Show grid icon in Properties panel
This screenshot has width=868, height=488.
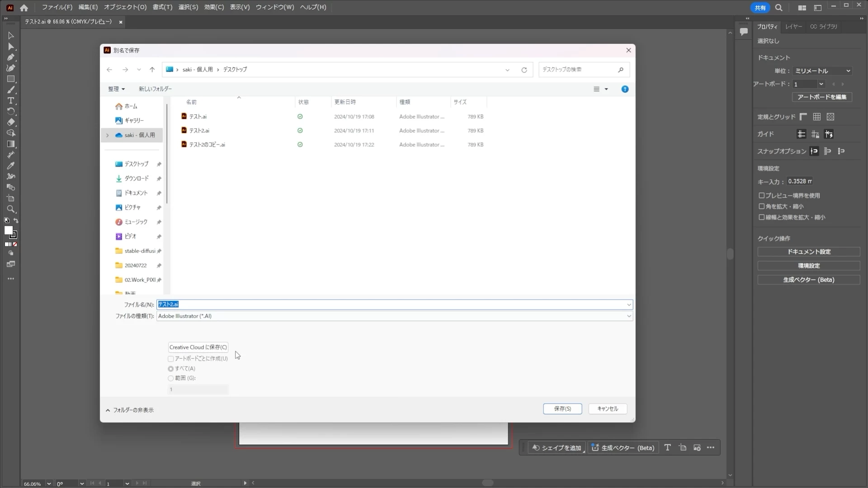point(817,117)
